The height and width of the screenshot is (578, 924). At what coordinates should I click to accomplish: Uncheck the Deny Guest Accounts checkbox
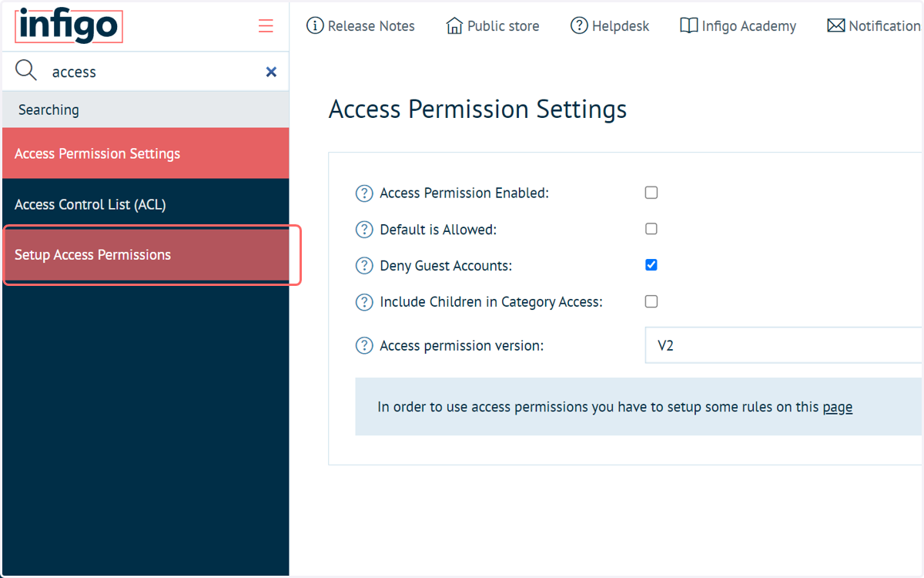click(651, 265)
